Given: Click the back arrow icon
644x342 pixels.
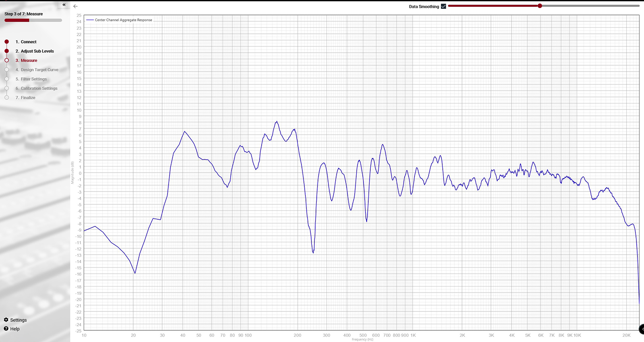Looking at the screenshot, I should pos(75,6).
